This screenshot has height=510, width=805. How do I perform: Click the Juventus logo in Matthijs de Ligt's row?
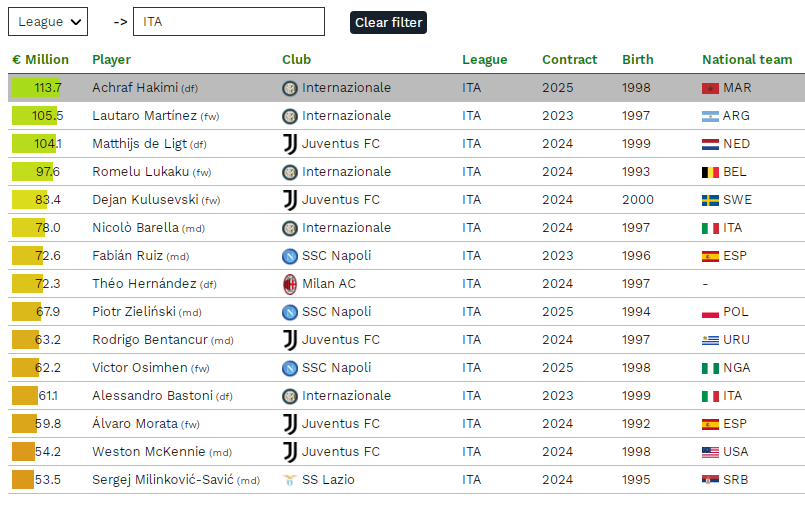290,144
